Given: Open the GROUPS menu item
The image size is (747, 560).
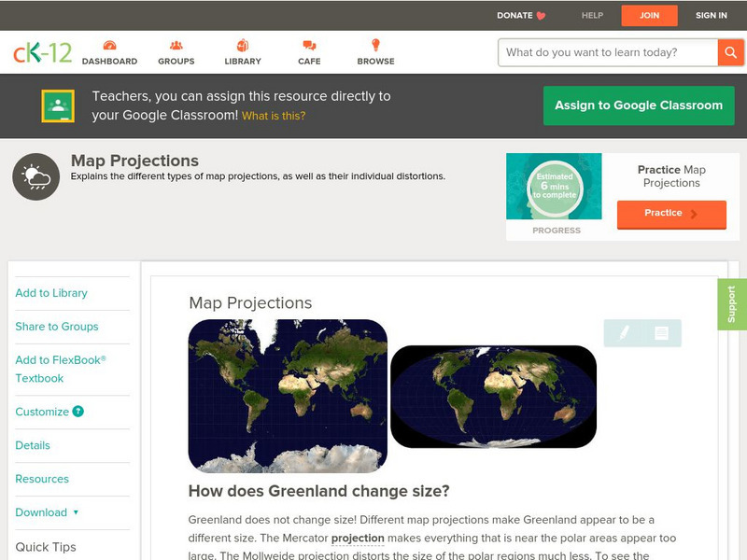Looking at the screenshot, I should pyautogui.click(x=176, y=62).
